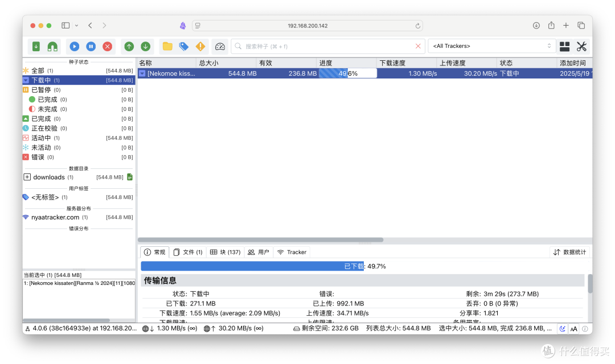This screenshot has height=364, width=615.
Task: Click the green add torrent file icon
Action: 36,46
